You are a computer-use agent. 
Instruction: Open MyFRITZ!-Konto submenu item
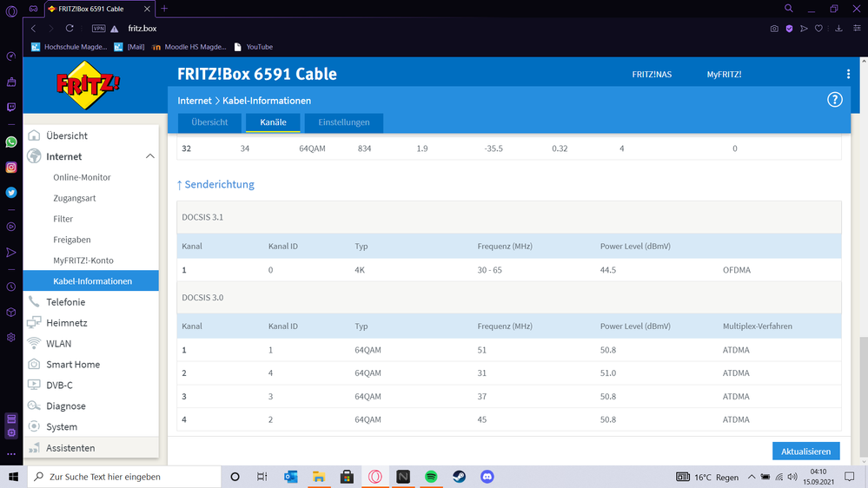click(x=83, y=260)
